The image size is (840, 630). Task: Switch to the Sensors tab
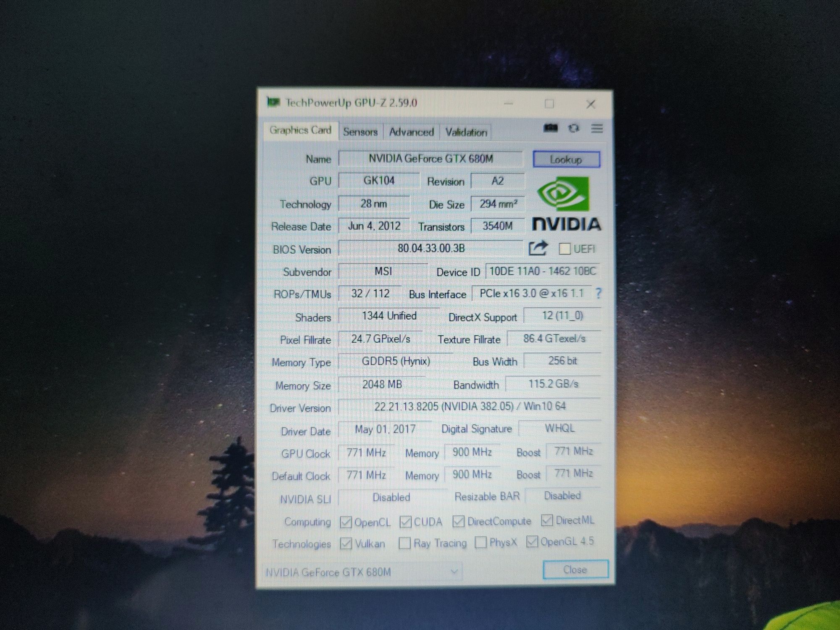tap(360, 132)
